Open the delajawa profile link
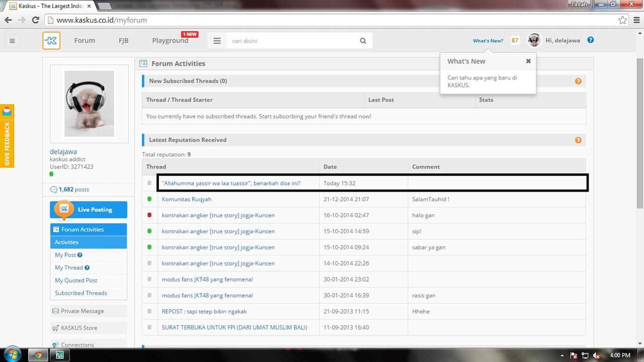Image resolution: width=644 pixels, height=362 pixels. pyautogui.click(x=63, y=152)
